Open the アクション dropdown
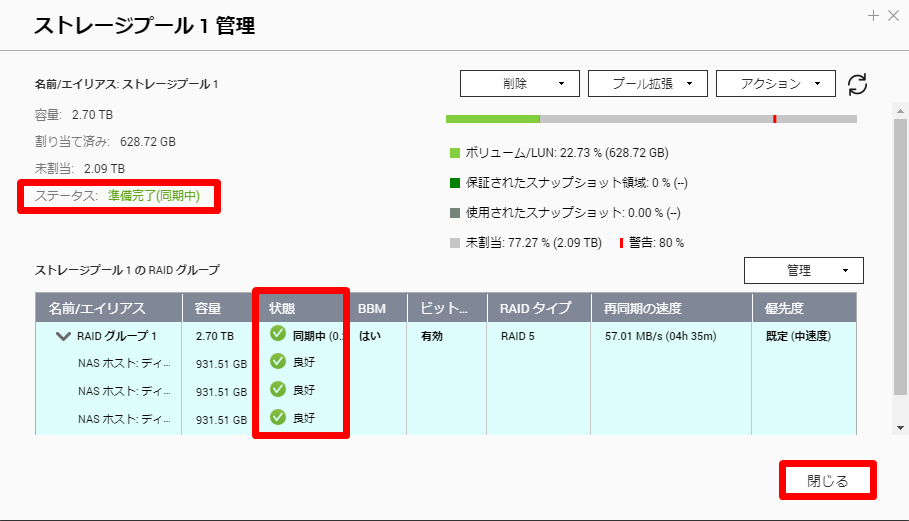The width and height of the screenshot is (909, 521). (x=775, y=84)
